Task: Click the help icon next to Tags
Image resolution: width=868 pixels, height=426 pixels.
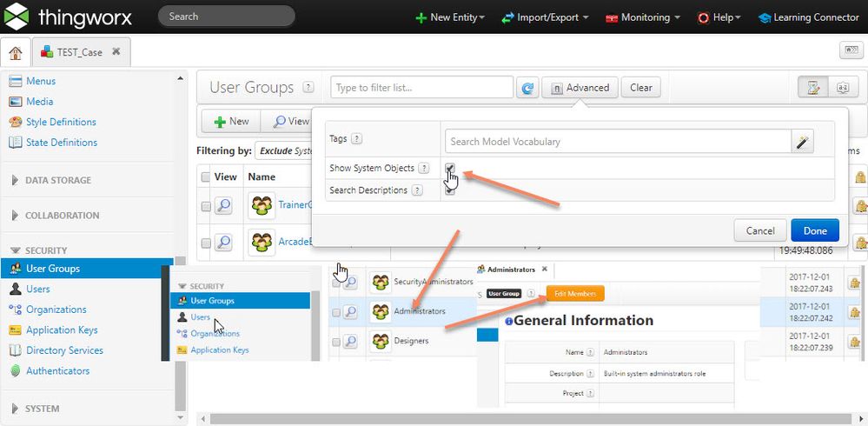Action: point(356,139)
